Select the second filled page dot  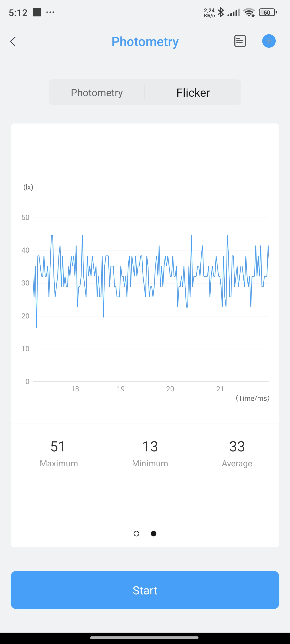click(x=154, y=534)
